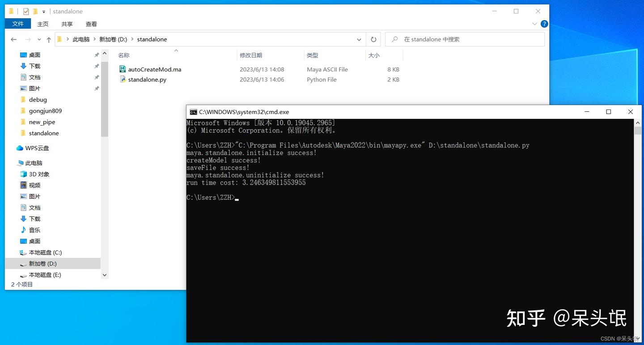This screenshot has height=345, width=644.
Task: Click sidebar scrollbar down arrow
Action: pyautogui.click(x=105, y=275)
